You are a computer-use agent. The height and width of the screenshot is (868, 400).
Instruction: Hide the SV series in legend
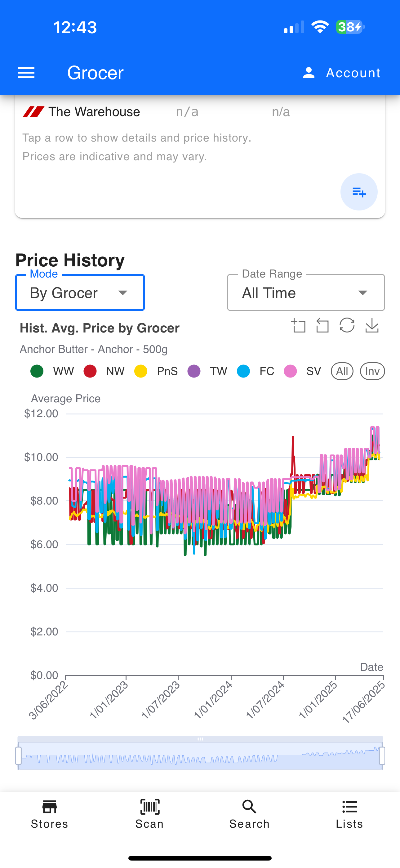(302, 371)
